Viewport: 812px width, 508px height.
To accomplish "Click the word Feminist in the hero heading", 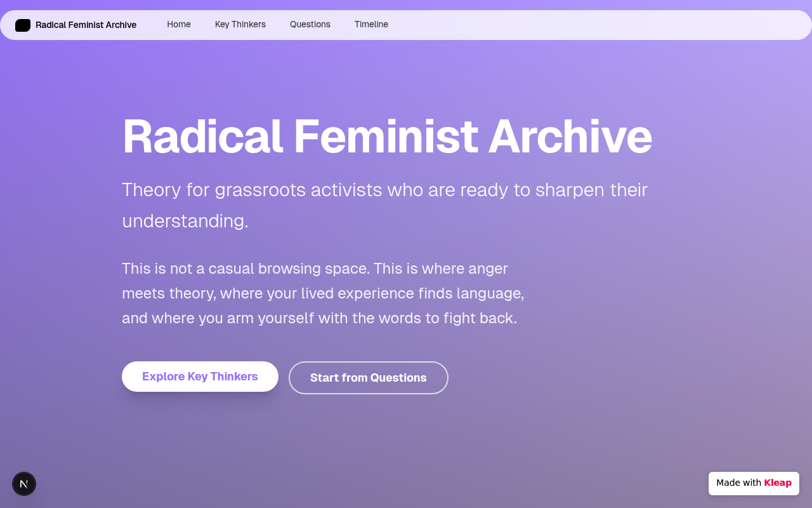I will [385, 137].
